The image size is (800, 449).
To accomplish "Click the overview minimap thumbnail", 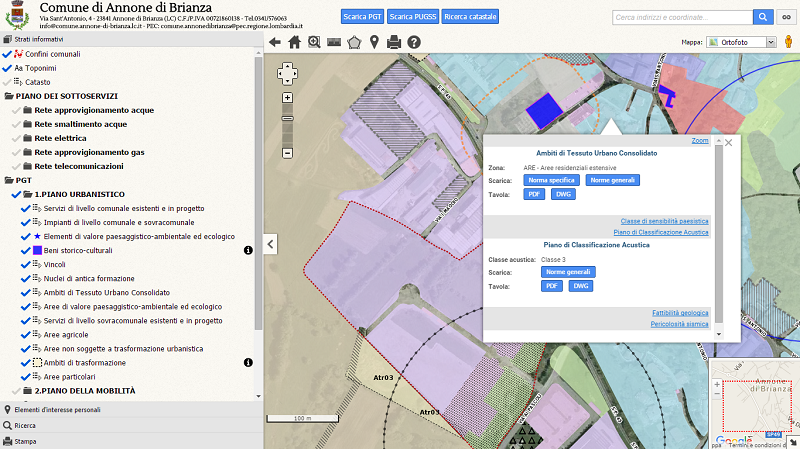I will 754,403.
